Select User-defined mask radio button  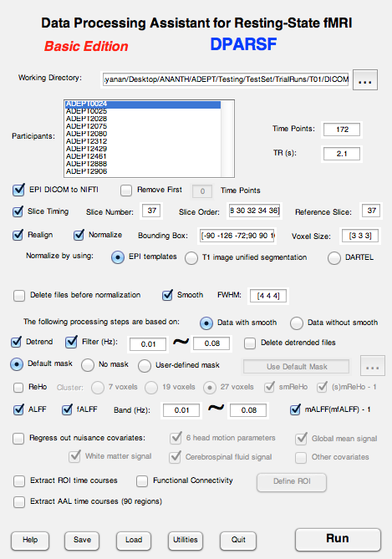coord(145,366)
